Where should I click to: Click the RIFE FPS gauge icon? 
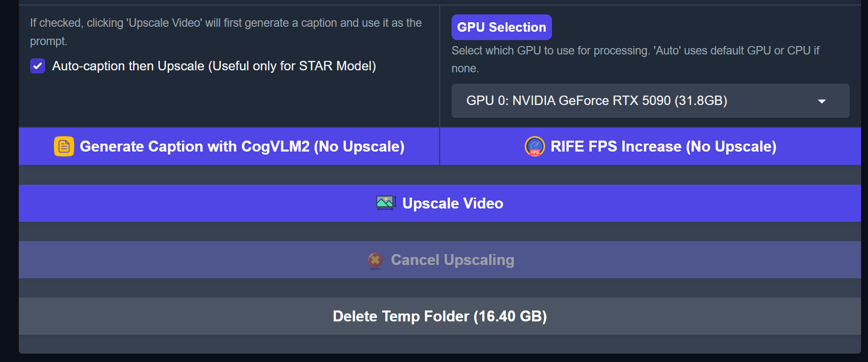tap(535, 147)
